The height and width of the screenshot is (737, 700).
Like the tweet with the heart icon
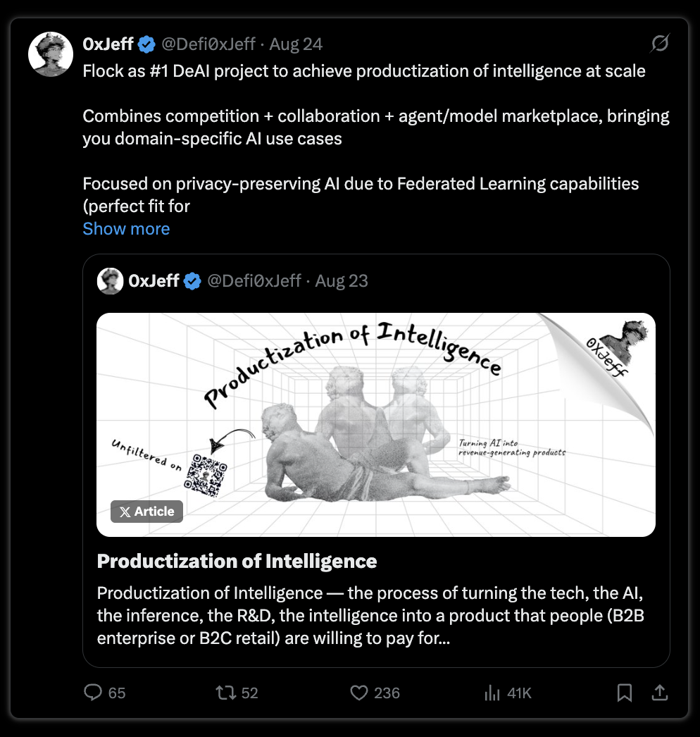[359, 693]
